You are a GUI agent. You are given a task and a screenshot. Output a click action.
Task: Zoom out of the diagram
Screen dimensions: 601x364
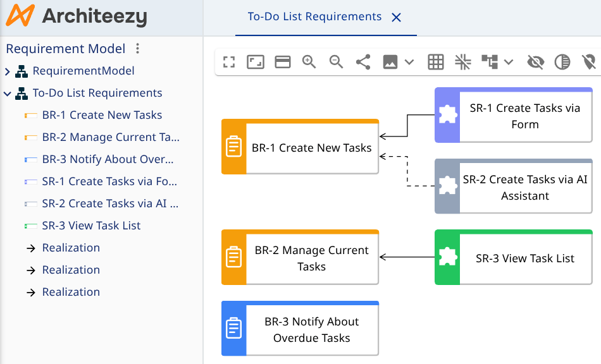pos(336,62)
